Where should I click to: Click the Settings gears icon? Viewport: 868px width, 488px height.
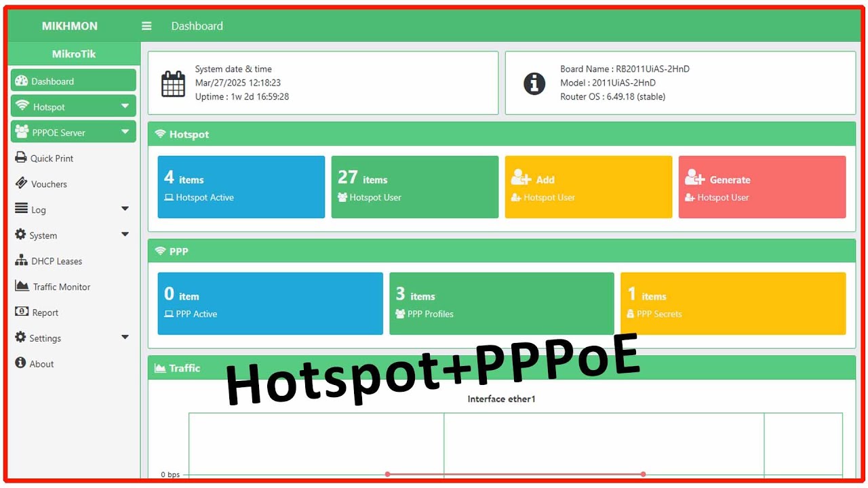click(20, 337)
